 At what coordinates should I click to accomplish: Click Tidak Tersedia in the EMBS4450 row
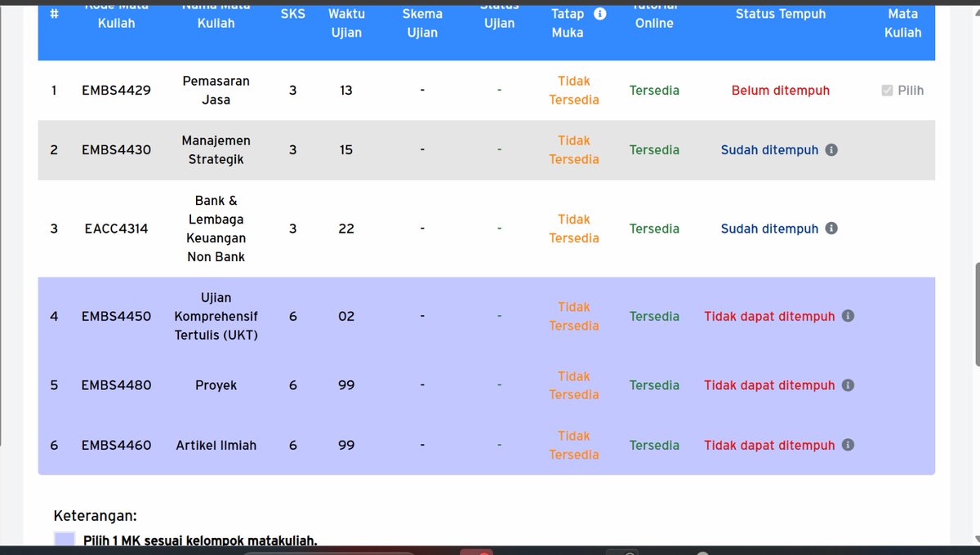point(574,316)
